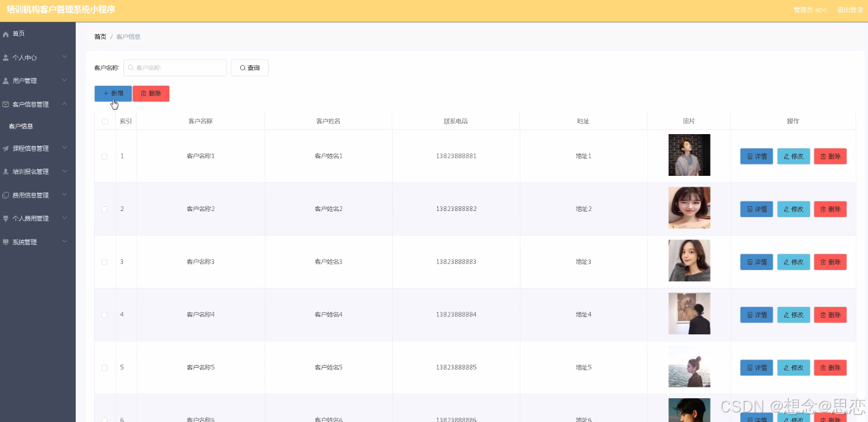
Task: Toggle the select-all checkbox in table header
Action: (105, 122)
